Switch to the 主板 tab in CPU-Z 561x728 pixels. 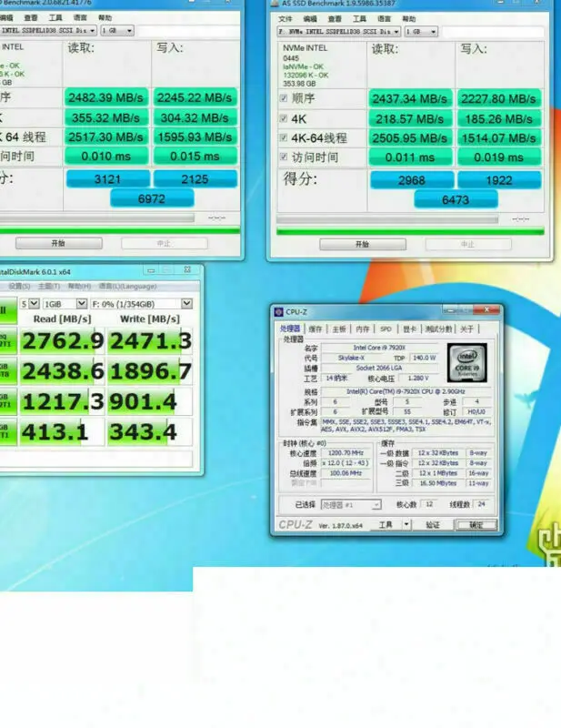tap(339, 329)
